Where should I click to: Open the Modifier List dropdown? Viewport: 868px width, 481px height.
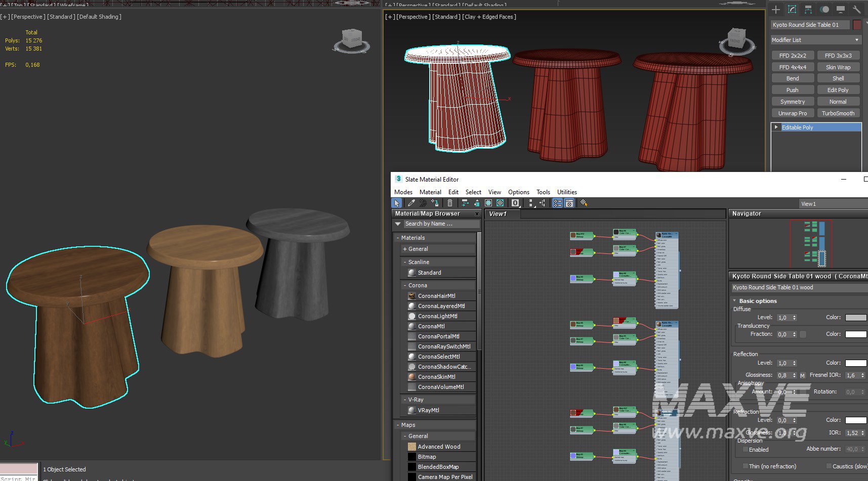tap(815, 40)
